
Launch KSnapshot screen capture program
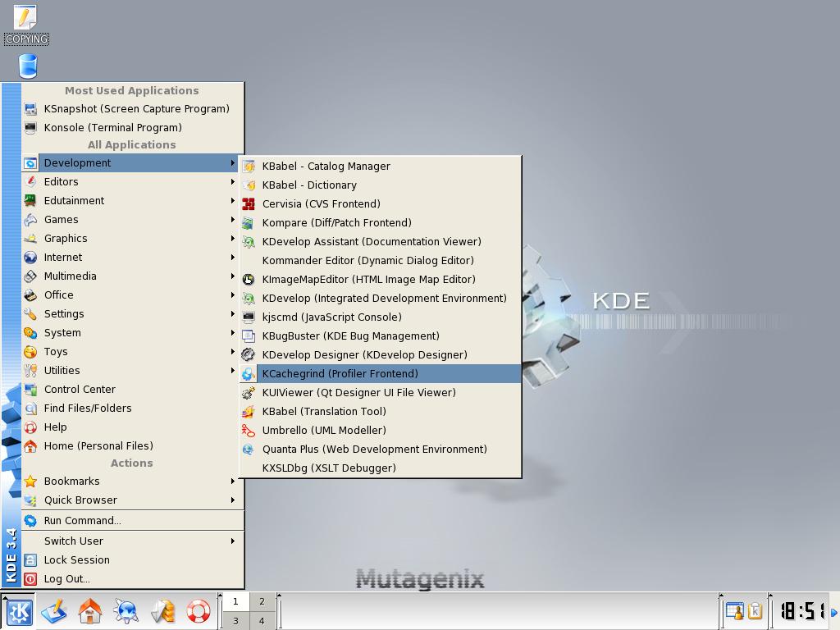(133, 109)
